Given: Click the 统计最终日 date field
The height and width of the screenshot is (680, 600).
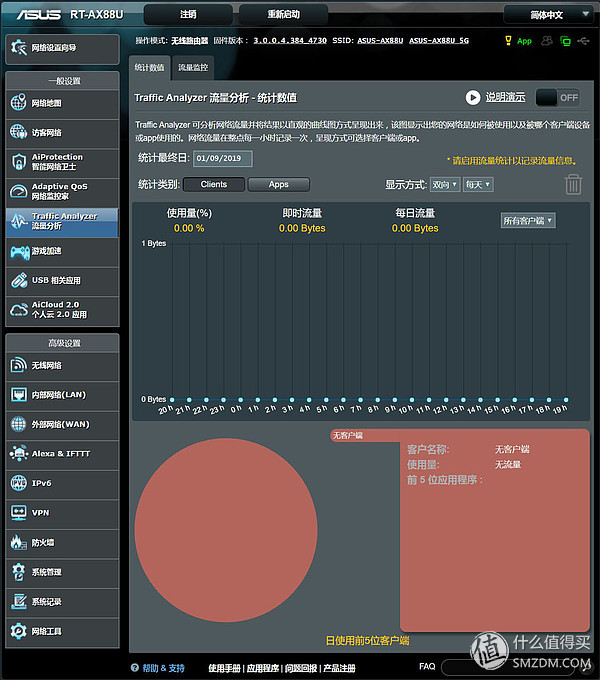Looking at the screenshot, I should pos(223,158).
